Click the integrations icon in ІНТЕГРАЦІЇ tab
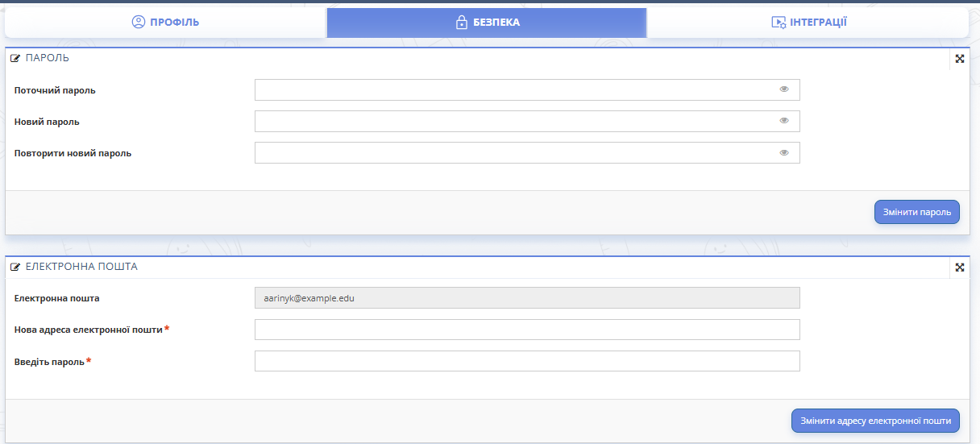The image size is (980, 444). (779, 23)
